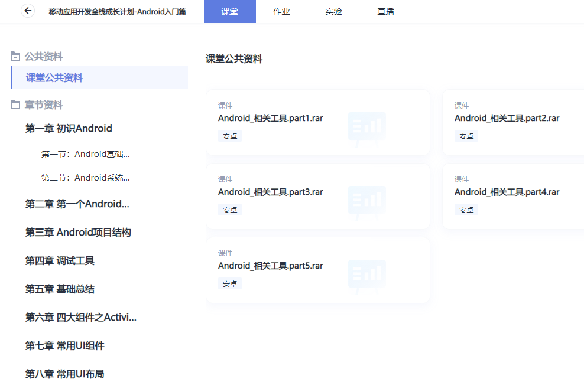Screen dimensions: 584x392
Task: Click 安卓 tag on part2.rar card
Action: [x=466, y=136]
